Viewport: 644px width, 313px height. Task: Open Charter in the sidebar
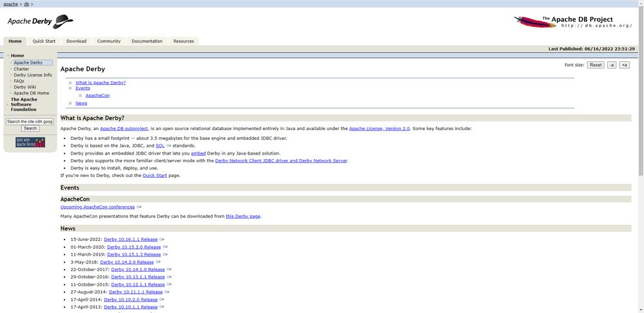point(21,69)
